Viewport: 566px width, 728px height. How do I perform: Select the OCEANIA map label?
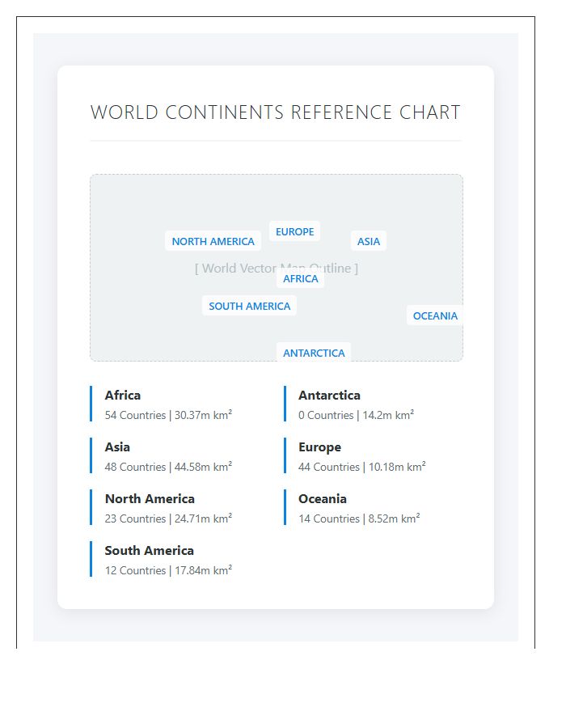(x=435, y=315)
